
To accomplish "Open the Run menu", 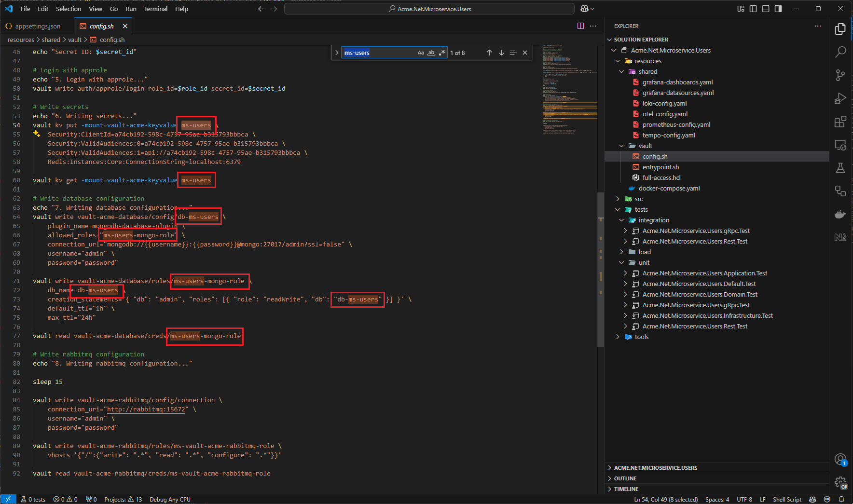I will tap(131, 9).
